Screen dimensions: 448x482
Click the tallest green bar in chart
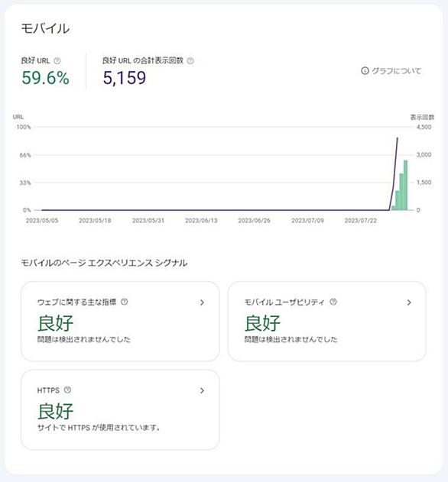click(405, 186)
